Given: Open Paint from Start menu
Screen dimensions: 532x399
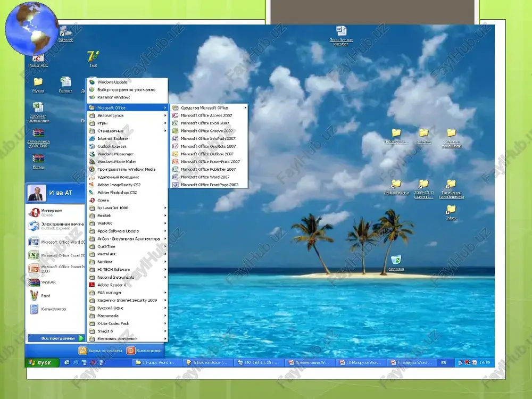Looking at the screenshot, I should pos(55,295).
